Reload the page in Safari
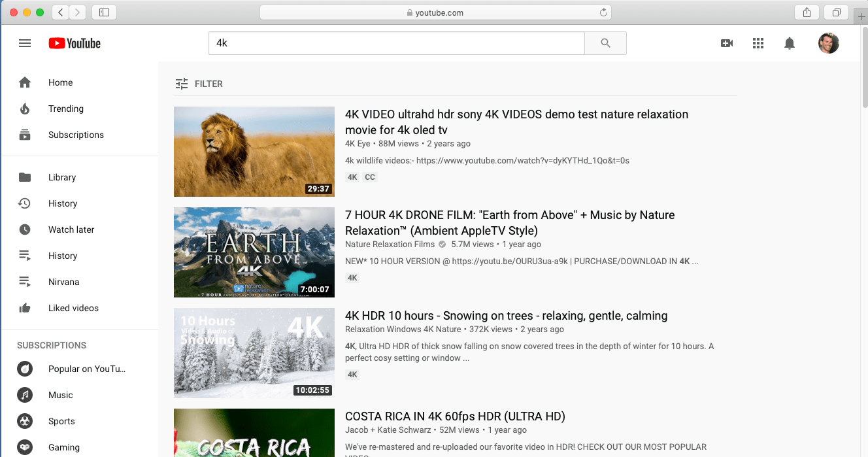This screenshot has height=457, width=868. pos(602,12)
